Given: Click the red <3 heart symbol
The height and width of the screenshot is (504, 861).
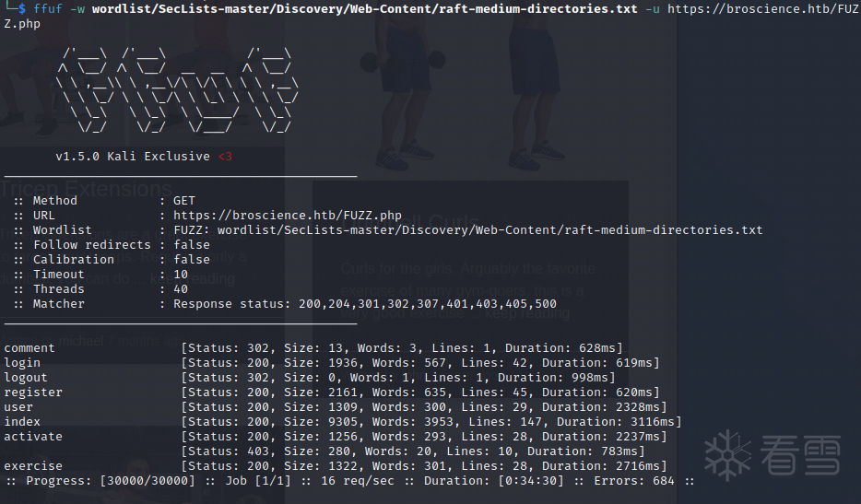Looking at the screenshot, I should (225, 157).
